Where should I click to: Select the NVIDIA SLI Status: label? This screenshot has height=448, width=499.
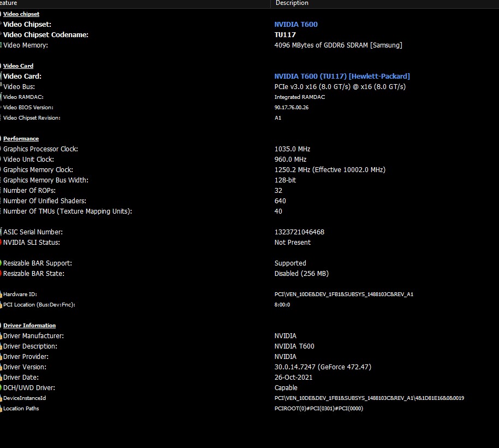pos(32,243)
